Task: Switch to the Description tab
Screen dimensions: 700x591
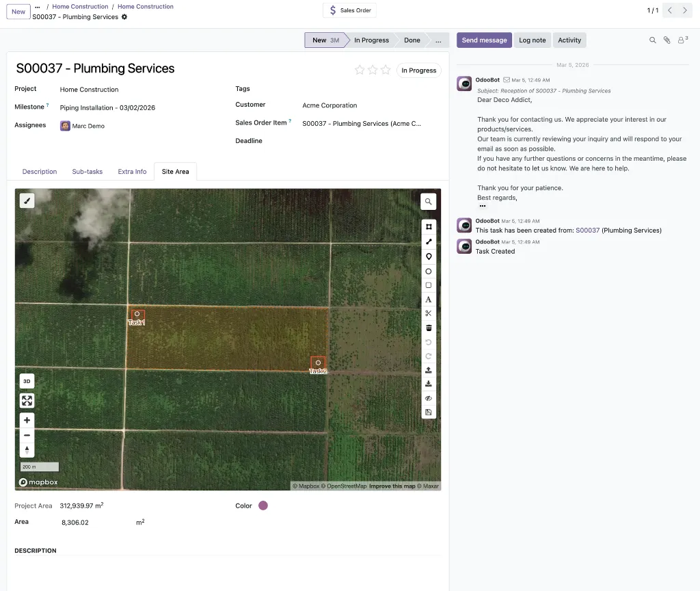Action: tap(40, 172)
